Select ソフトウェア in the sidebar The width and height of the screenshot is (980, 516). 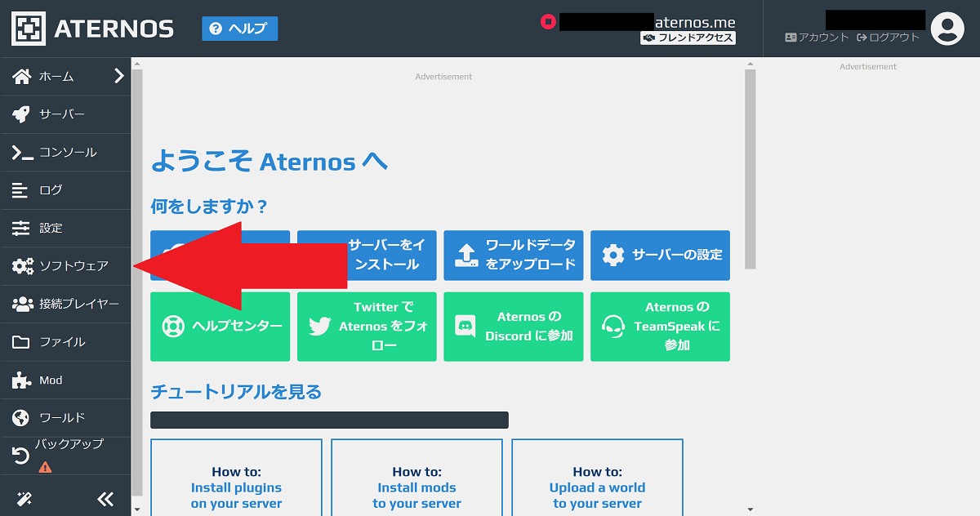[x=65, y=266]
